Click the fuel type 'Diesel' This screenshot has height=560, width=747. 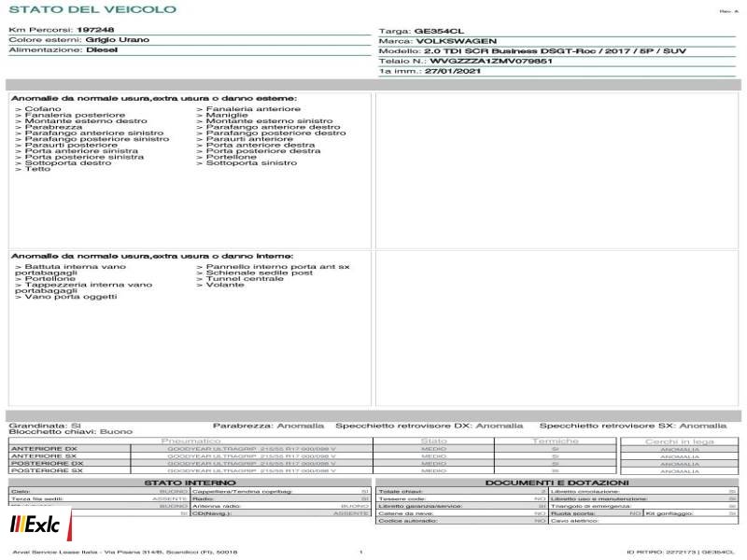pos(102,50)
